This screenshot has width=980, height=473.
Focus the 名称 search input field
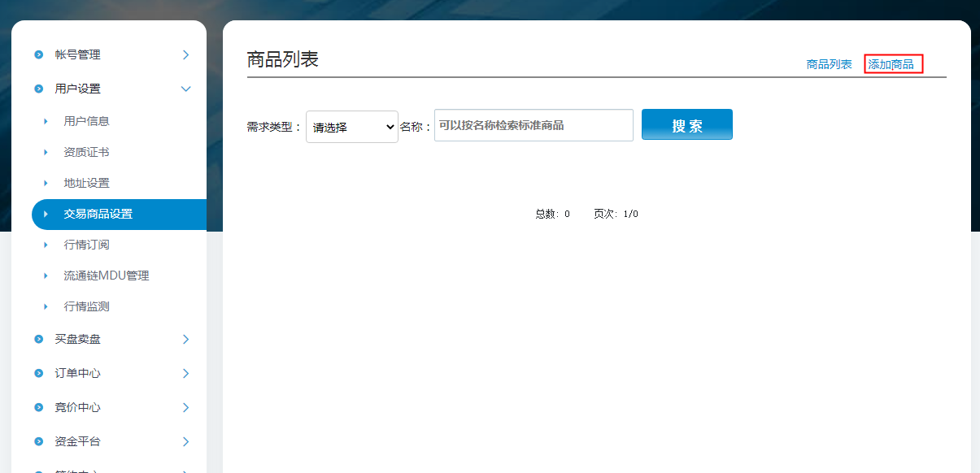click(534, 126)
